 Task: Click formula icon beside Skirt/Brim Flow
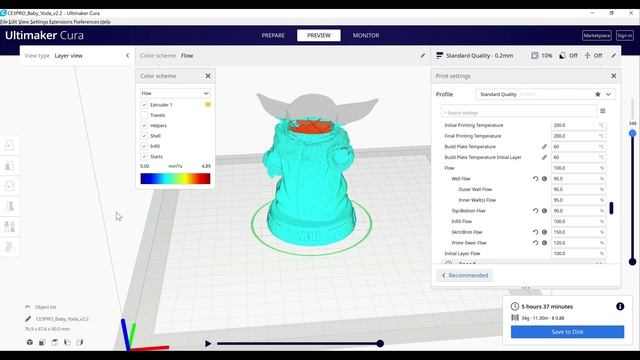[544, 232]
